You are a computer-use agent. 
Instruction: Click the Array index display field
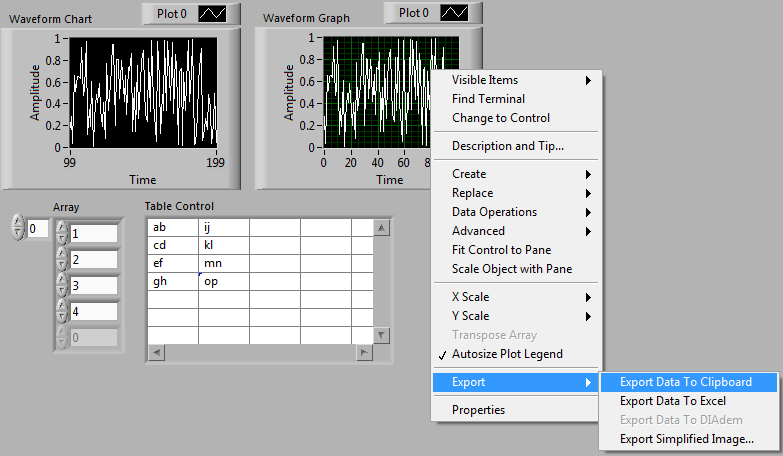click(x=37, y=229)
